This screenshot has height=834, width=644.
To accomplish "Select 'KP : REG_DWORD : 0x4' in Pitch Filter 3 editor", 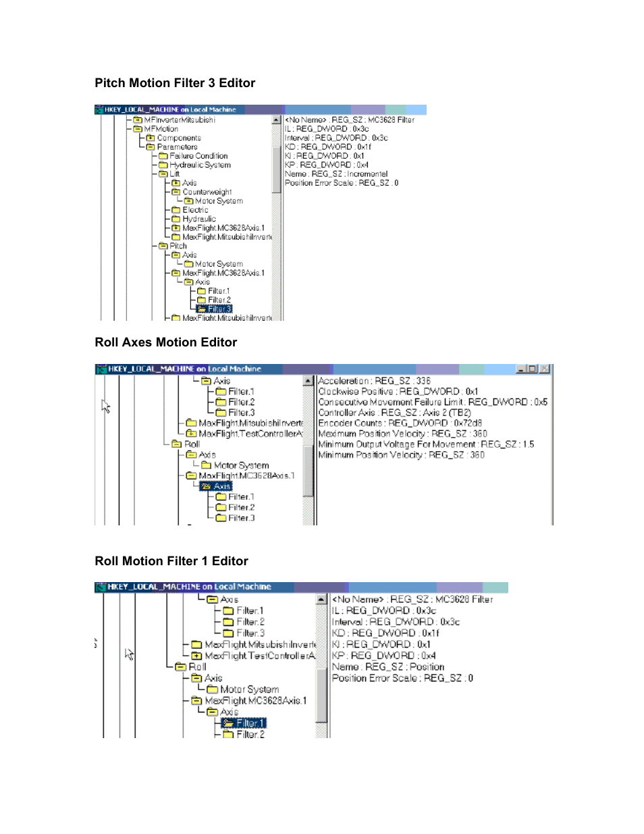I will click(x=327, y=165).
